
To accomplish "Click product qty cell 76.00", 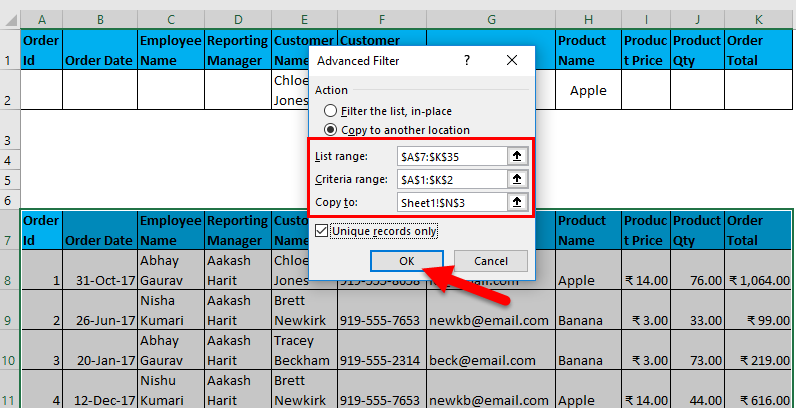I will point(698,270).
